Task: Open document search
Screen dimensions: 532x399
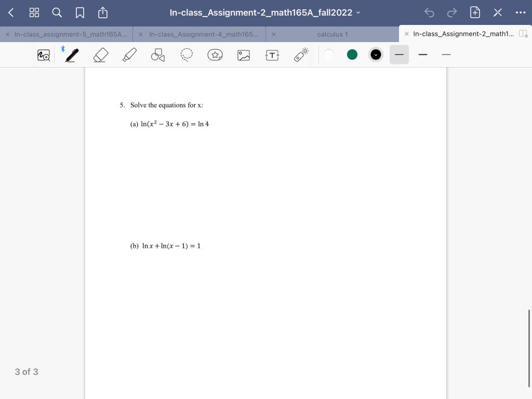Action: (x=57, y=12)
